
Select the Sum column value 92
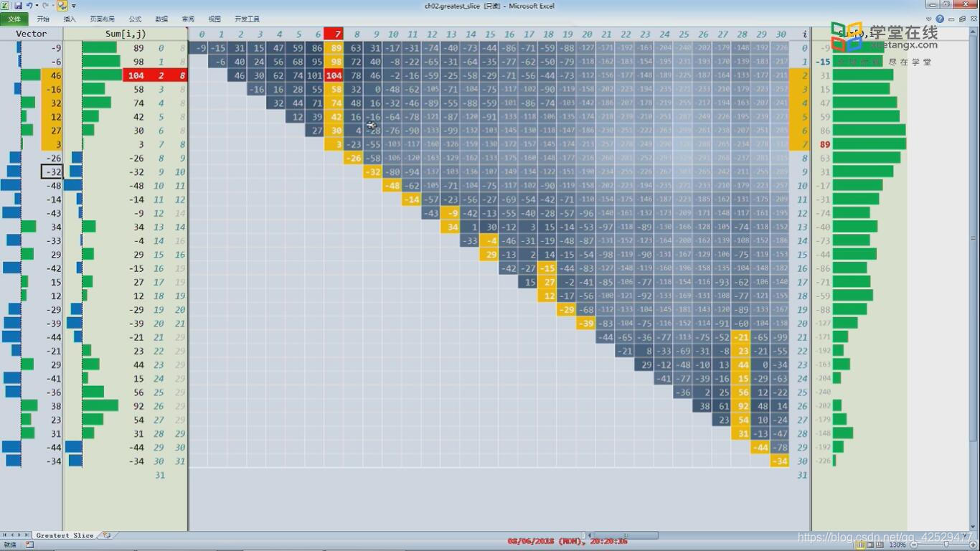pos(136,406)
